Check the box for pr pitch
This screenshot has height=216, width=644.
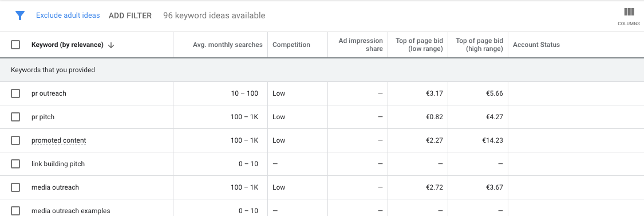coord(15,117)
